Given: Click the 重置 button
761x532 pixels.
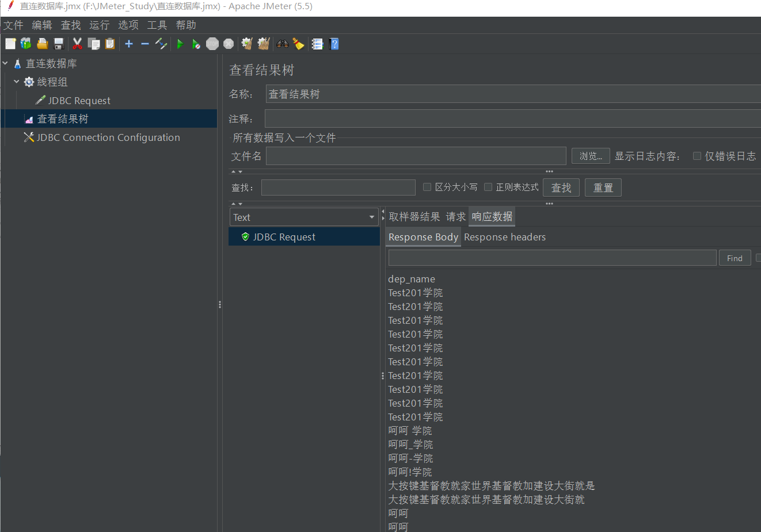Looking at the screenshot, I should click(603, 187).
